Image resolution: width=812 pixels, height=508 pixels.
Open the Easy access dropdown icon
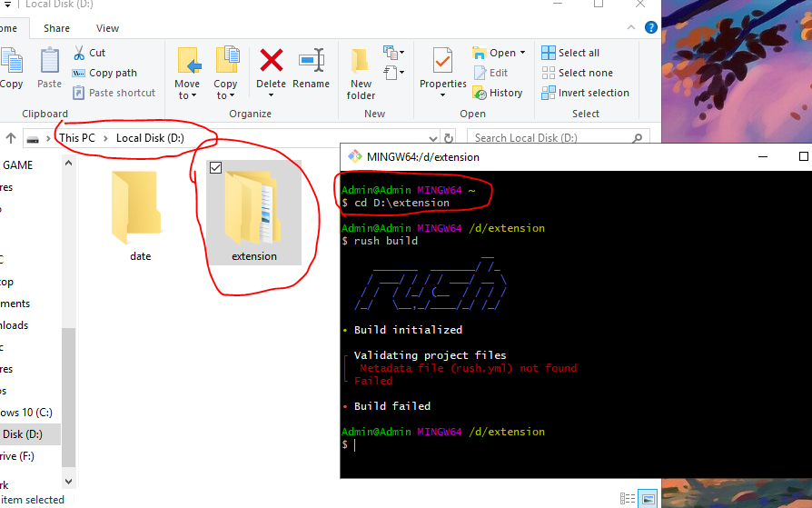click(393, 73)
